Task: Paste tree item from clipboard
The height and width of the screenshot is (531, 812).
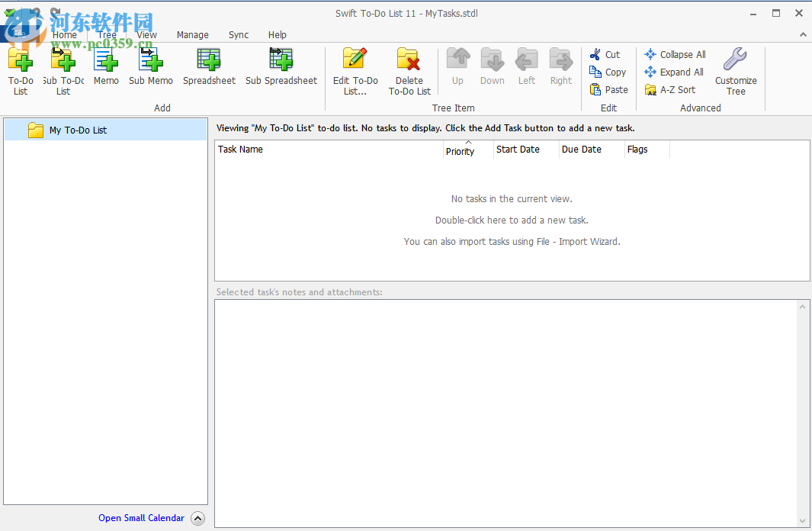Action: [x=609, y=89]
